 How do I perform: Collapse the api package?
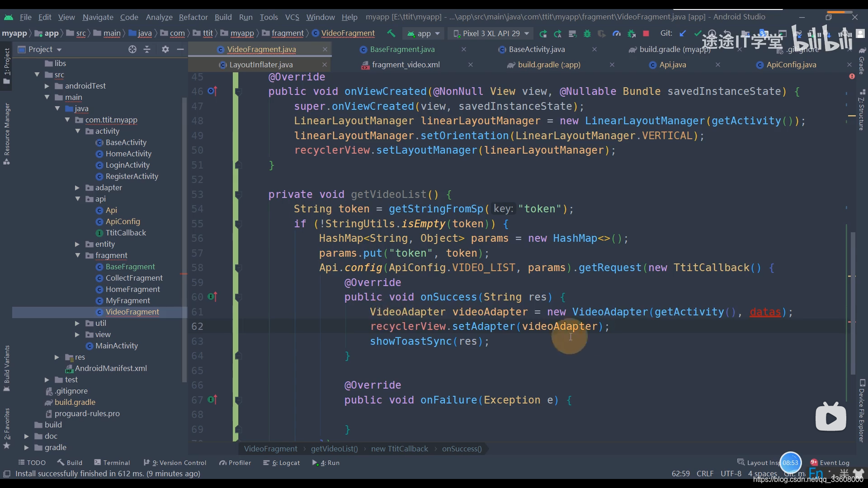coord(77,199)
